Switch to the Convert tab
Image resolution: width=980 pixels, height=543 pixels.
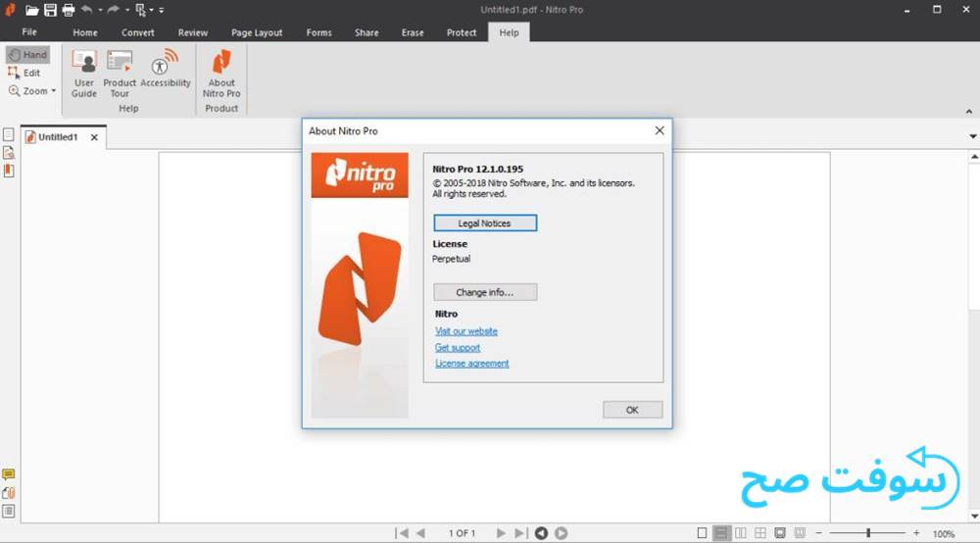click(x=137, y=32)
